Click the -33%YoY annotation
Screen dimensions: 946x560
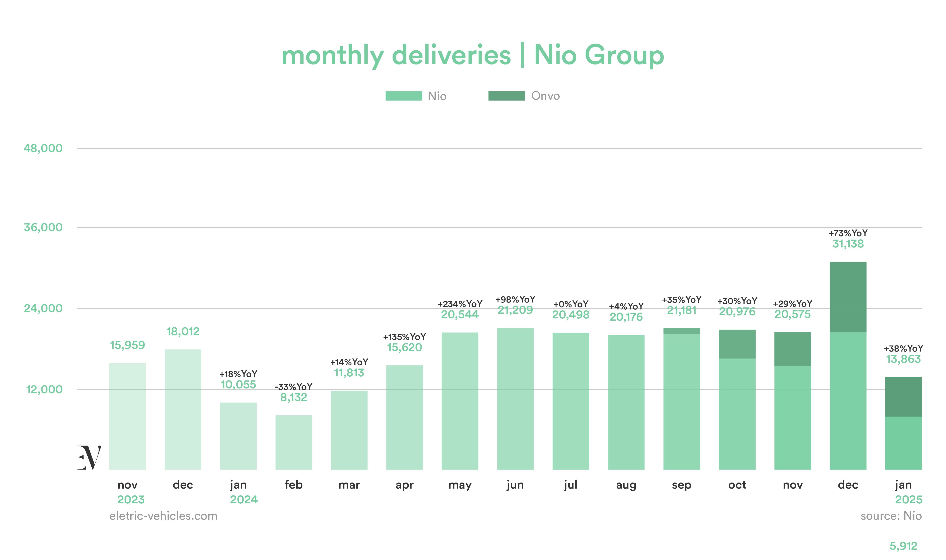tap(294, 387)
